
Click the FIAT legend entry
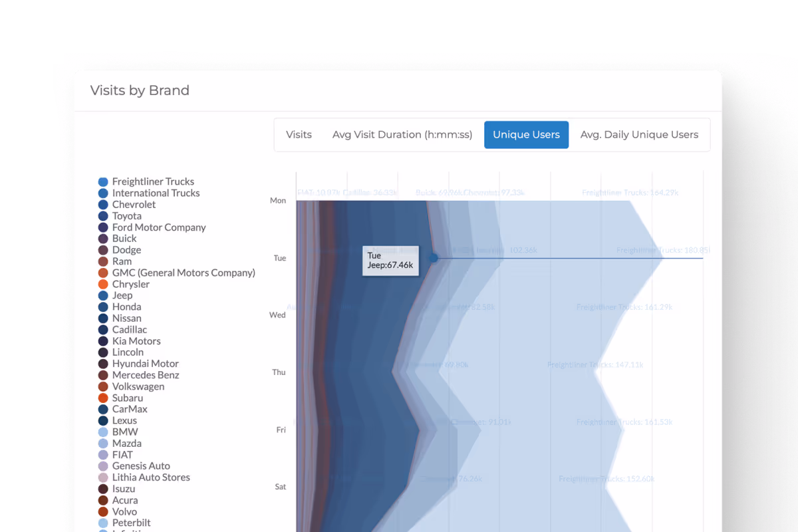[x=116, y=455]
